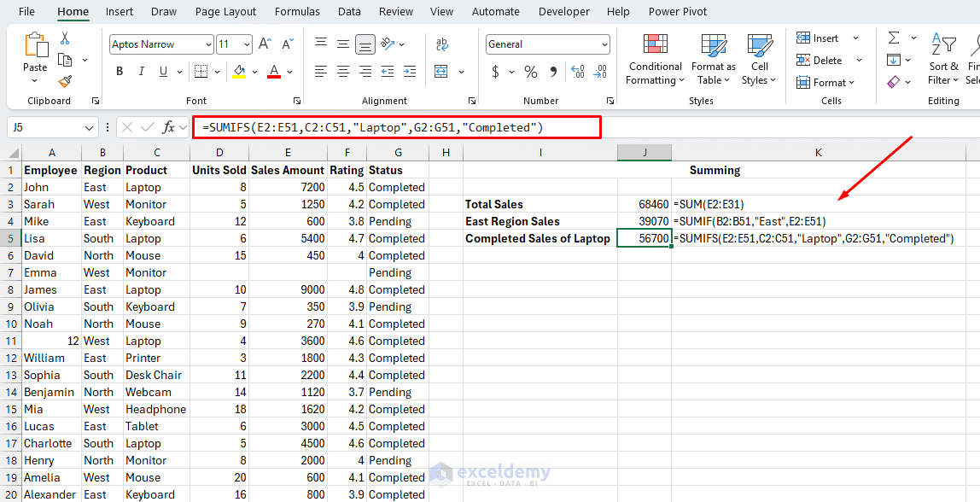Set Top Align for cells
The width and height of the screenshot is (980, 502).
coord(321,44)
